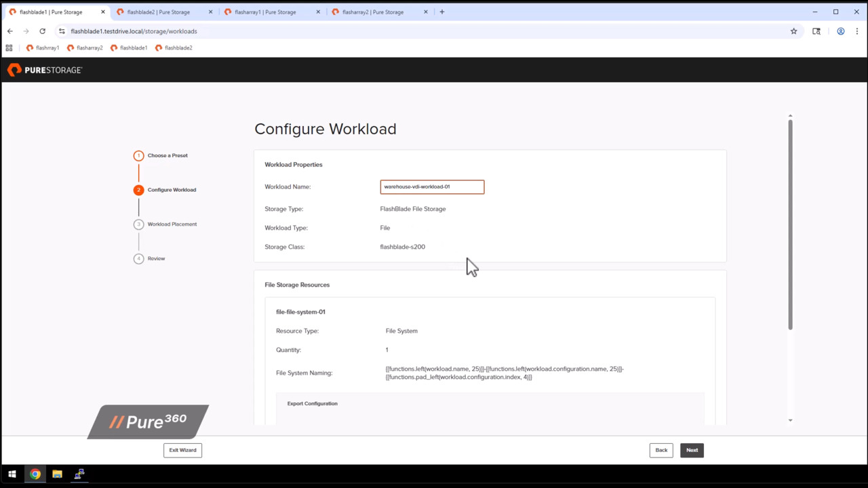Open File Explorer from the taskbar
Screen dimensions: 868x488
(57, 474)
